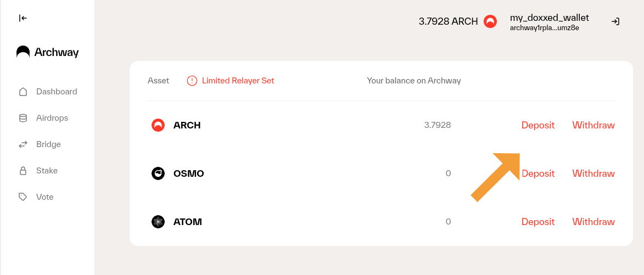Open the Airdrops menu item
This screenshot has width=644, height=275.
tap(52, 118)
